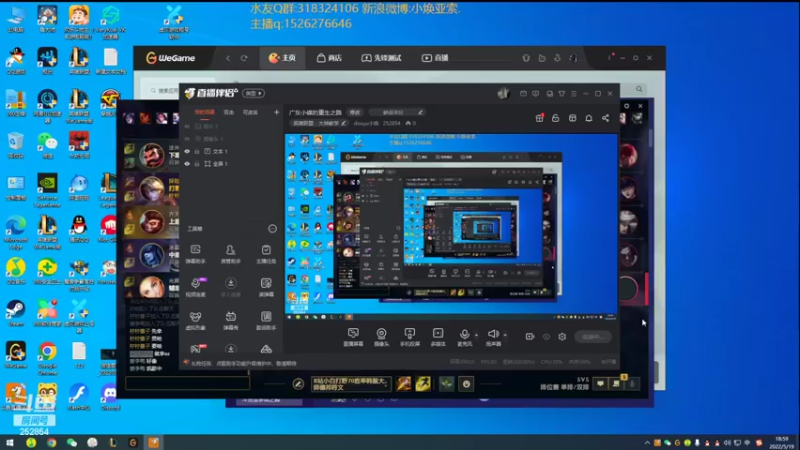Open GeForce Experience desktop shortcut
Viewport: 800px width, 450px height.
[x=47, y=190]
